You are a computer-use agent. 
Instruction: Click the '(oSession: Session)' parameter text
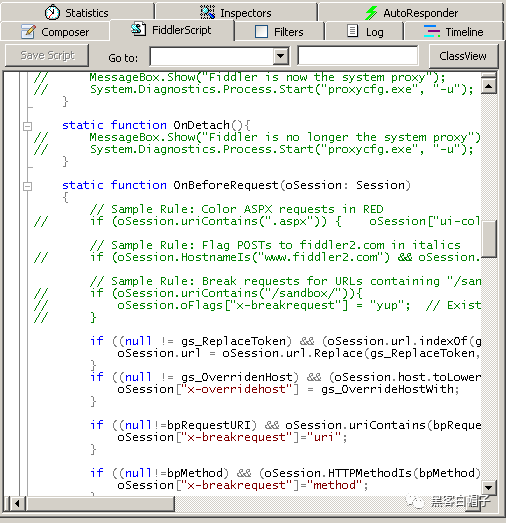[x=346, y=185]
